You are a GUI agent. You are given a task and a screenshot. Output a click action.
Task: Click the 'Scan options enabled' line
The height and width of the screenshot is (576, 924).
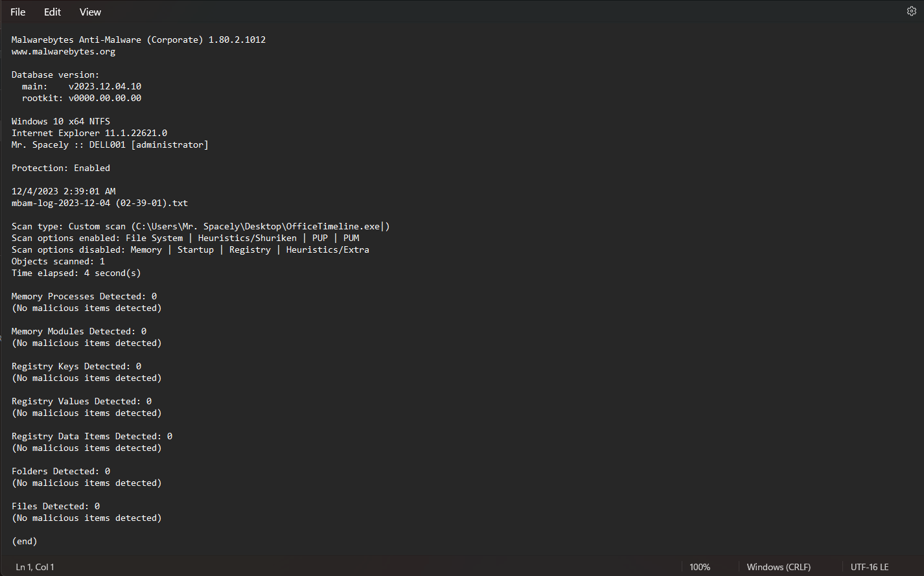[x=185, y=238]
